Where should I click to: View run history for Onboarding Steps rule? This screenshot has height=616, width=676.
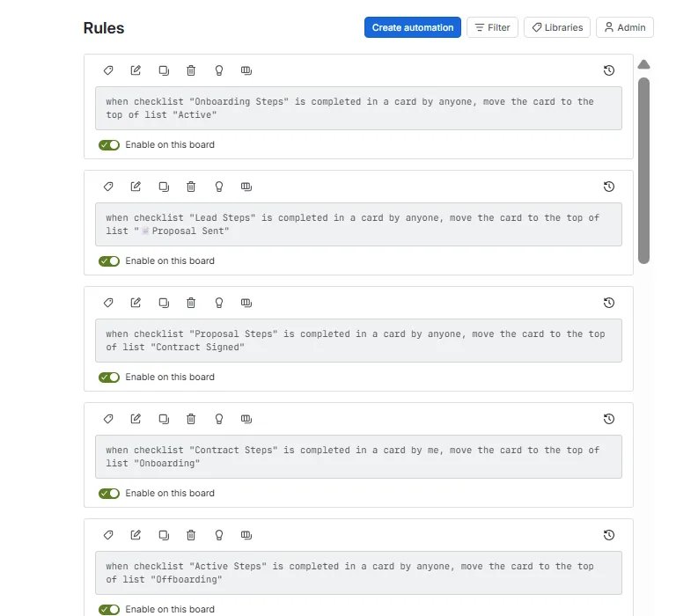609,70
